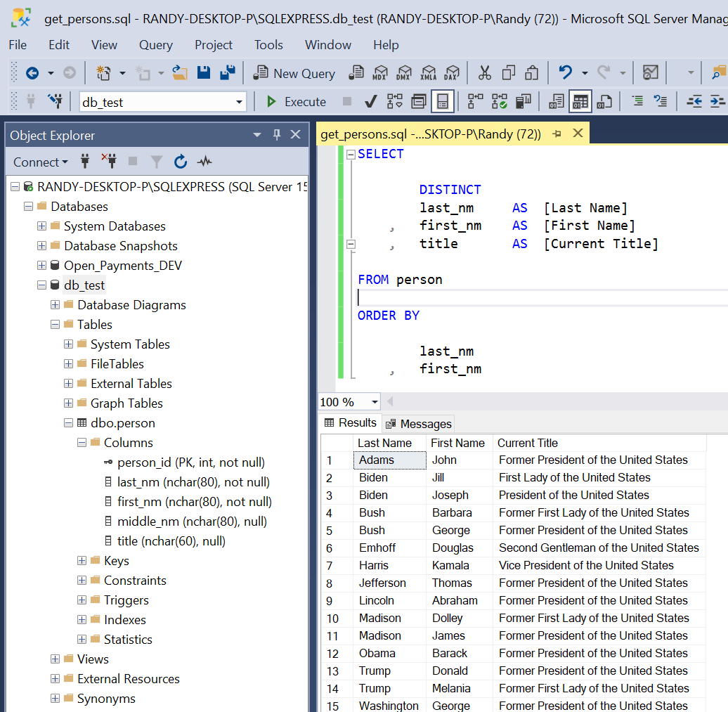The width and height of the screenshot is (728, 712).
Task: Click the New Query button
Action: pos(294,73)
